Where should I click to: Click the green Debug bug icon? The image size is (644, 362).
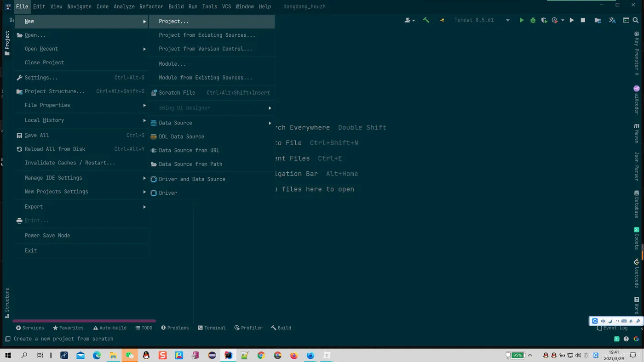click(x=533, y=20)
